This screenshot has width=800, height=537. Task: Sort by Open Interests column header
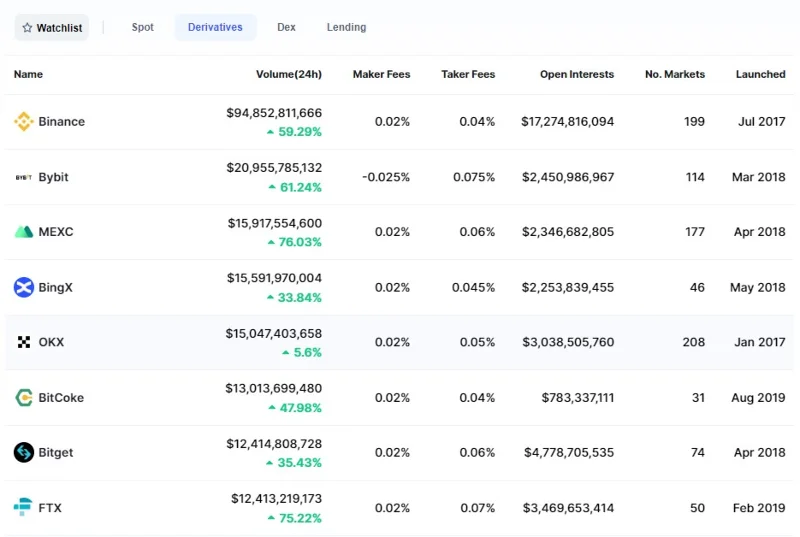tap(577, 74)
